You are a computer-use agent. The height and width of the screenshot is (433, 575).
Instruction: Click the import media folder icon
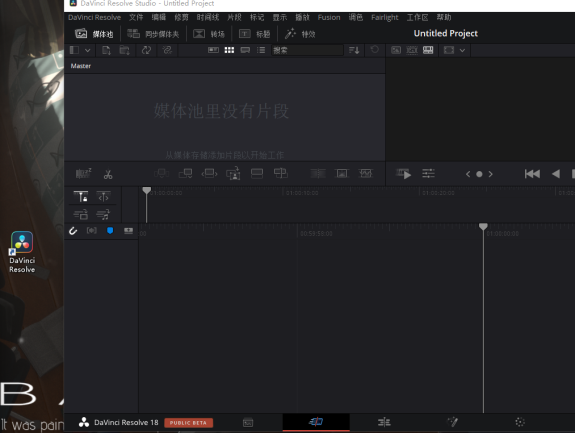click(x=125, y=50)
